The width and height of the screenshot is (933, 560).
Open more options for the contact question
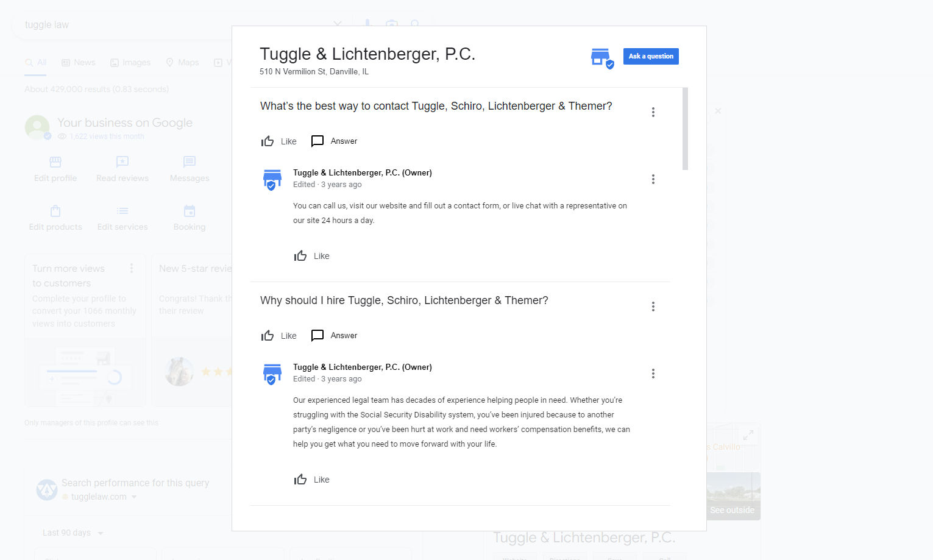pyautogui.click(x=653, y=112)
